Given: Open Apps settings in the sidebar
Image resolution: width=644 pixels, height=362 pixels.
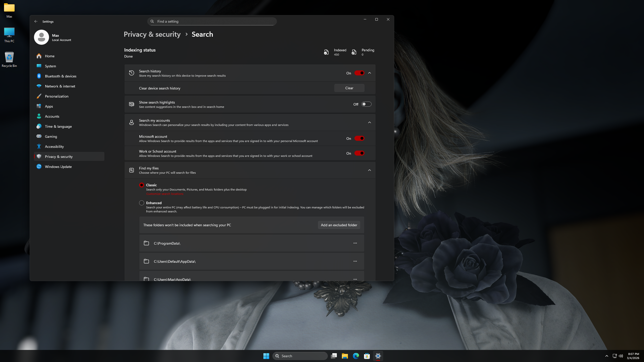Looking at the screenshot, I should coord(69,106).
